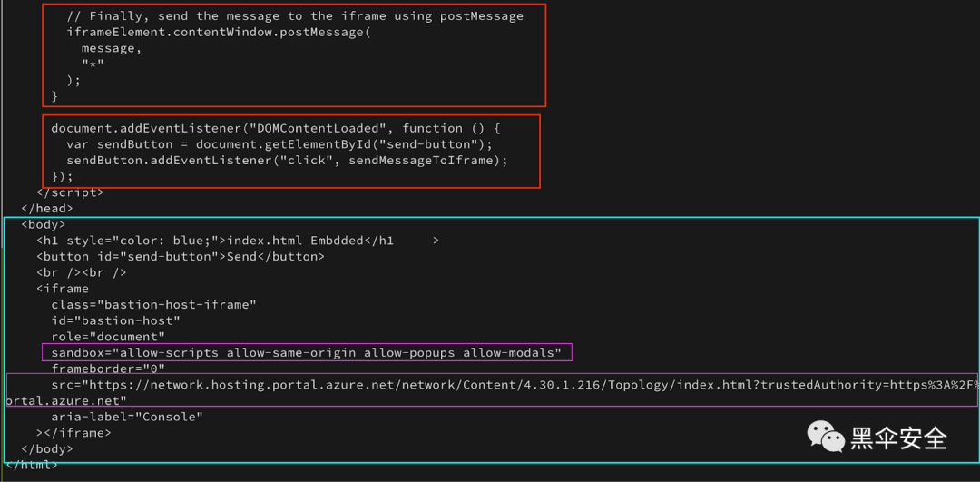Click the closing </html> tag
Screen dimensions: 980x482
coord(31,465)
